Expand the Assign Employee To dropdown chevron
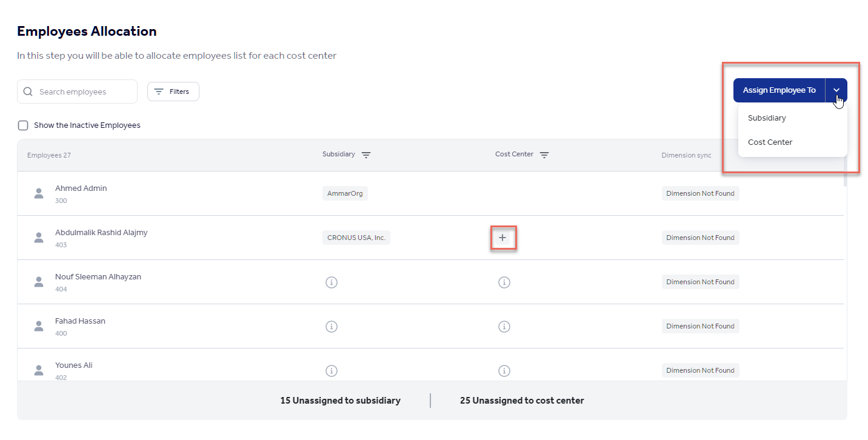 [836, 90]
